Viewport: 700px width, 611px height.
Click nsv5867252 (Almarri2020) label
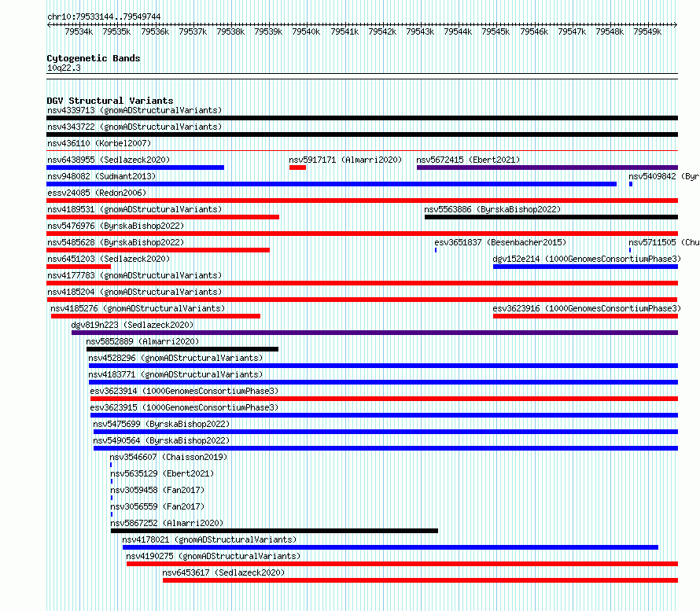point(167,523)
